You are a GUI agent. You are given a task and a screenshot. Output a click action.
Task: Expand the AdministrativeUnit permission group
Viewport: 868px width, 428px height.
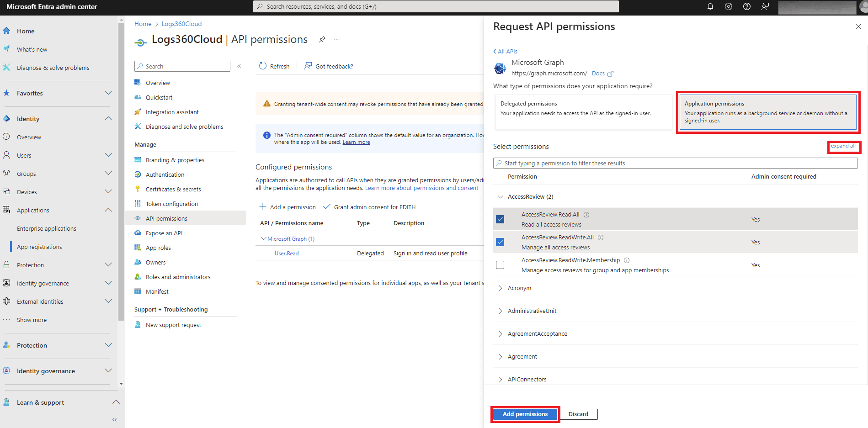point(501,311)
